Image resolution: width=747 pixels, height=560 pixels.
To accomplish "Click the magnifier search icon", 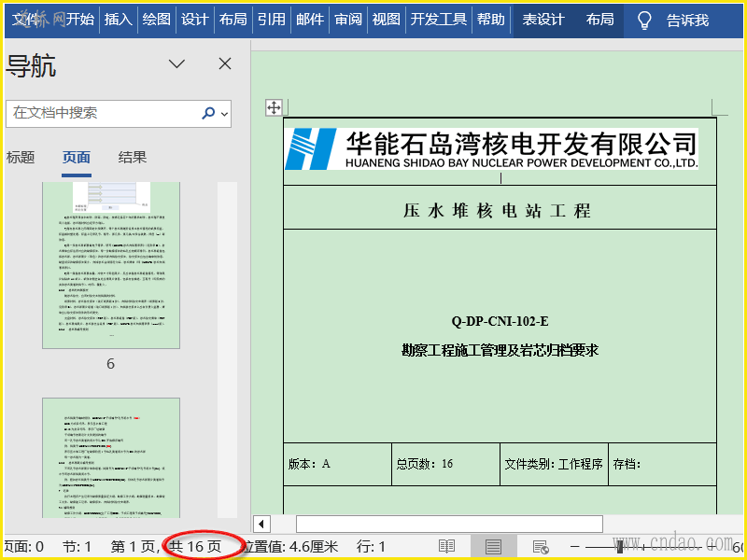I will (x=208, y=113).
